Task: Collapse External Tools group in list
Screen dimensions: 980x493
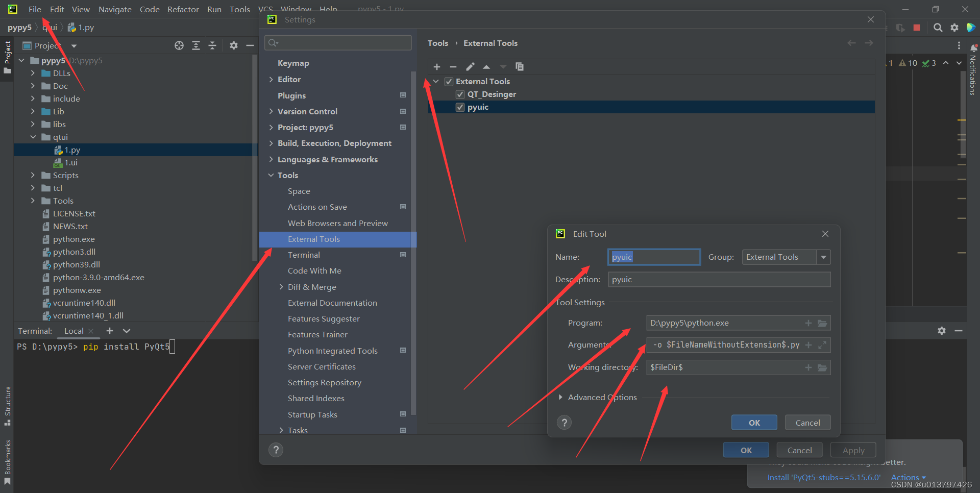Action: (x=436, y=82)
